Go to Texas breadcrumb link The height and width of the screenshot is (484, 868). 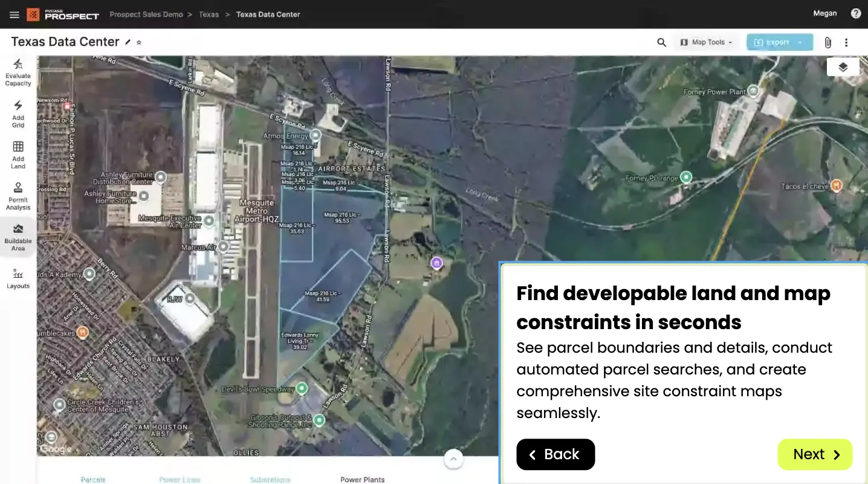[209, 15]
